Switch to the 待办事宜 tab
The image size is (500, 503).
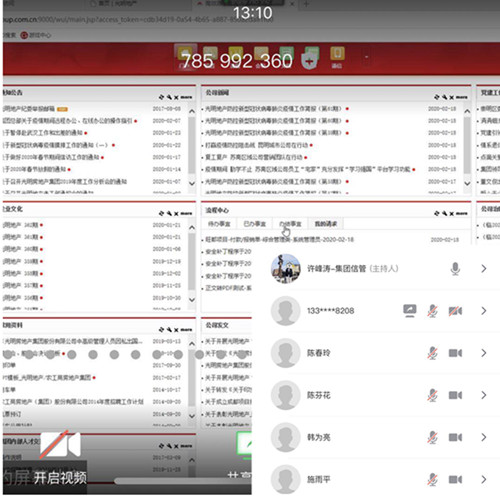(x=219, y=224)
